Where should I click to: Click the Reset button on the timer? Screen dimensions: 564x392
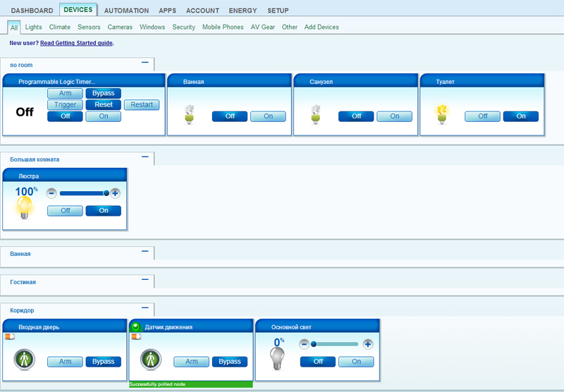(103, 104)
